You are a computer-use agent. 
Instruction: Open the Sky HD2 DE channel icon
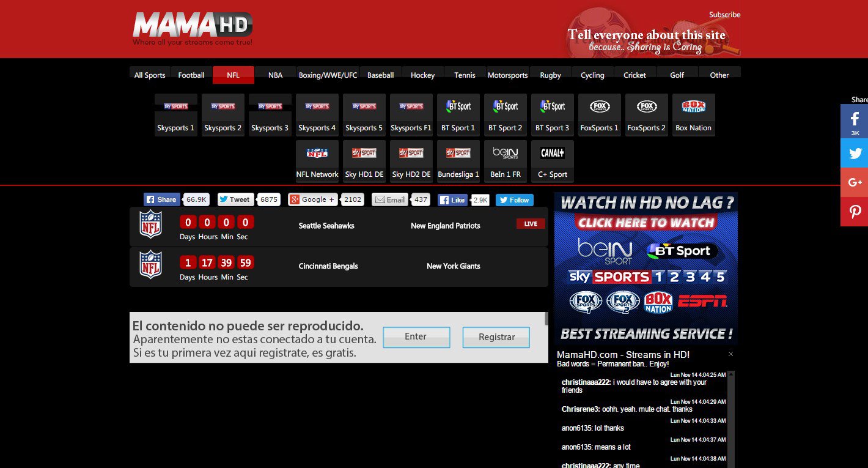pyautogui.click(x=411, y=161)
